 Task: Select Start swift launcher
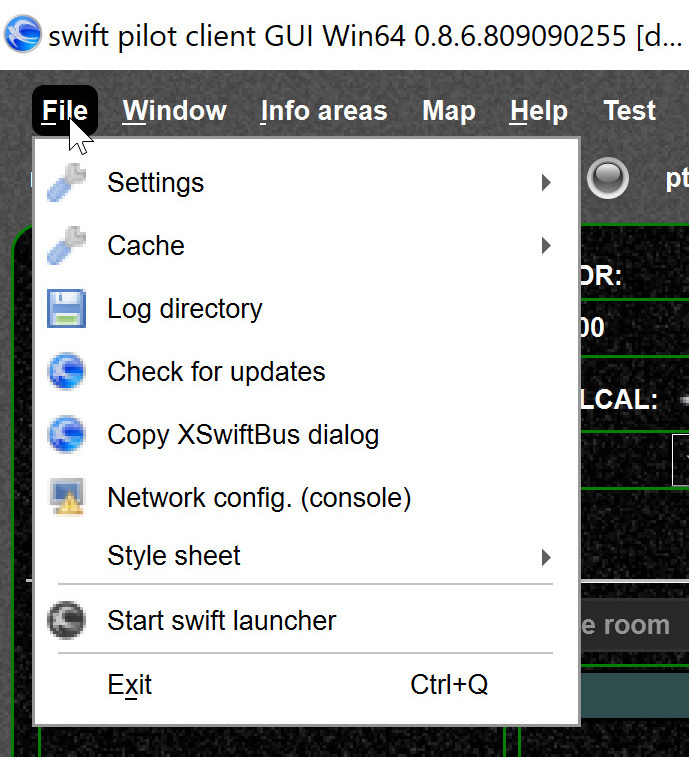pos(306,620)
